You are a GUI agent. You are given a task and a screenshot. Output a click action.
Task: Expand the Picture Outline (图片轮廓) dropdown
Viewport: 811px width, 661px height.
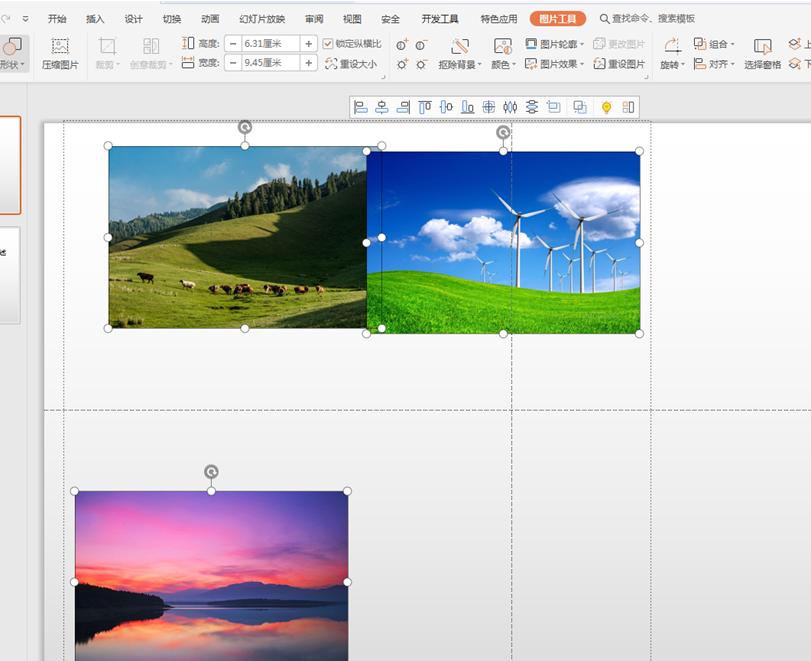(x=555, y=45)
